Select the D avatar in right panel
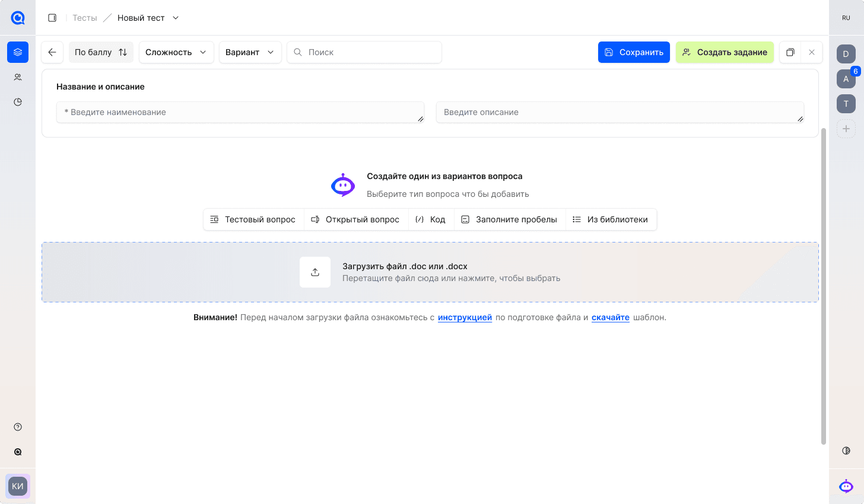Screen dimensions: 864x504 coord(846,54)
